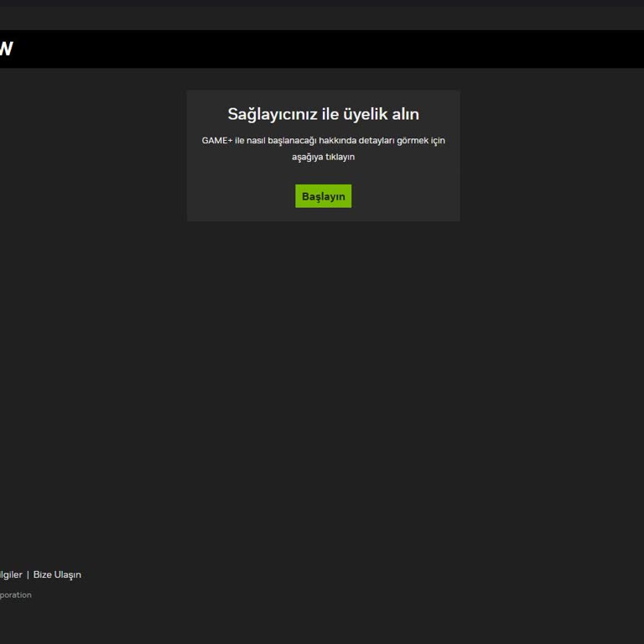Select the heading "Sağlayıcınız ile üyelik alın"
Image resolution: width=644 pixels, height=644 pixels.
pyautogui.click(x=323, y=114)
